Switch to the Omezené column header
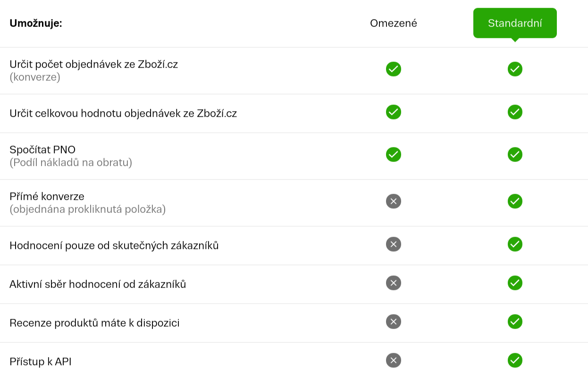 [394, 23]
